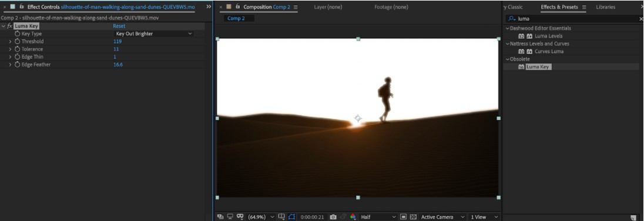Switch to the Footage (none) tab
The width and height of the screenshot is (644, 221).
pos(391,7)
